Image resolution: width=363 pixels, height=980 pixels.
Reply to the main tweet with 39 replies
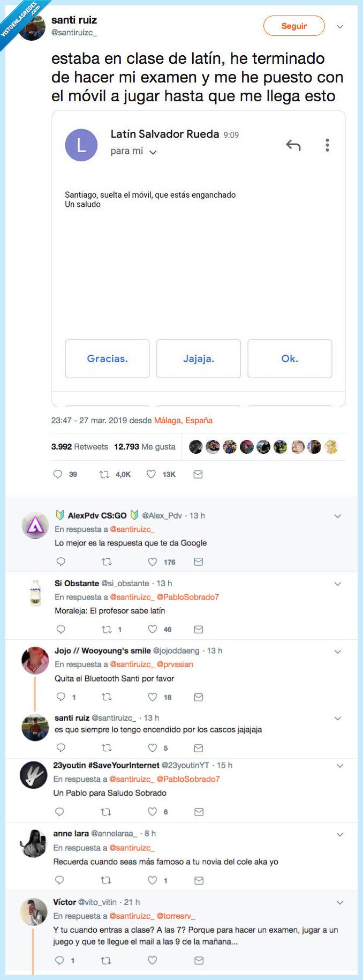[x=58, y=474]
